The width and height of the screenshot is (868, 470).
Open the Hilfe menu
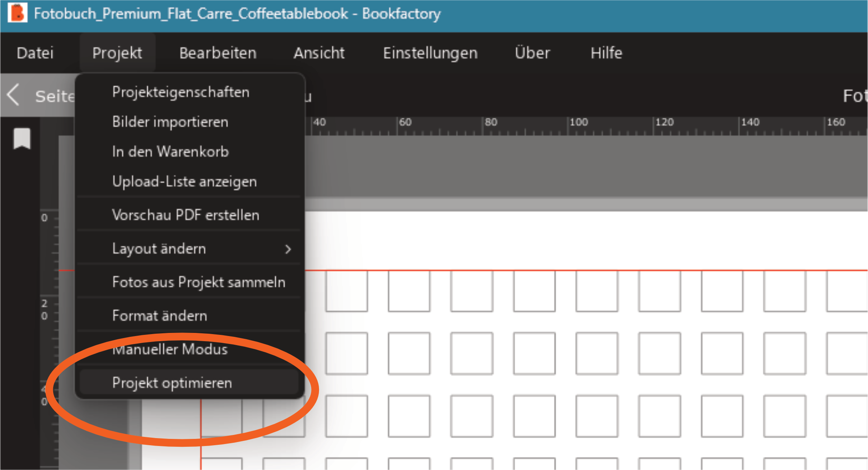606,53
